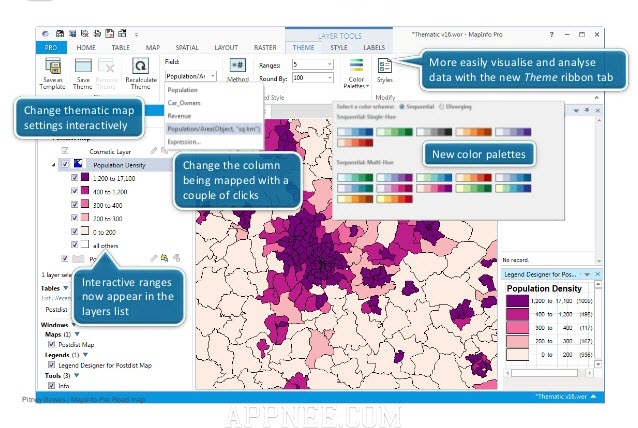
Task: Select the Sequential color scheme radio button
Action: point(402,107)
